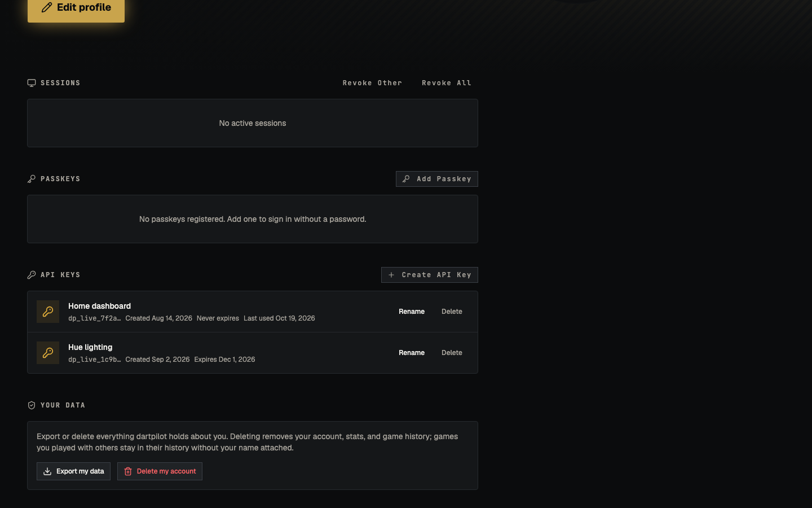Viewport: 812px width, 508px height.
Task: Click the shield icon beside Your Data heading
Action: [x=32, y=405]
